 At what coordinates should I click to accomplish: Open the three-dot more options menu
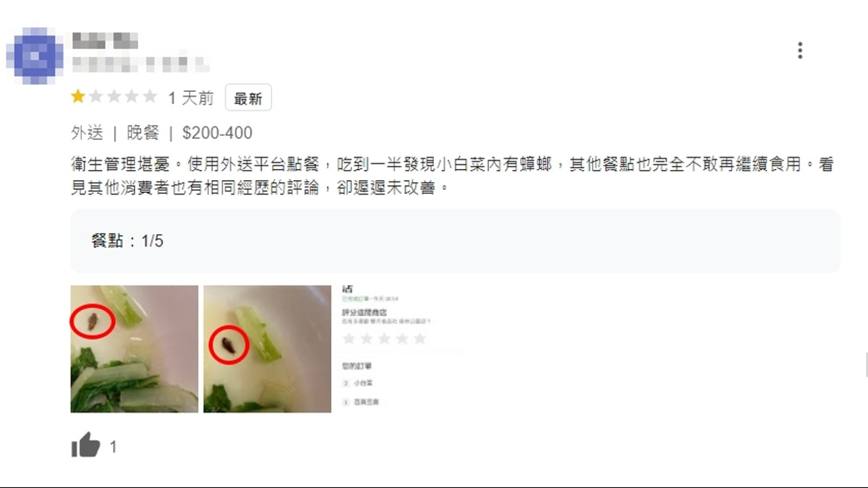coord(800,51)
